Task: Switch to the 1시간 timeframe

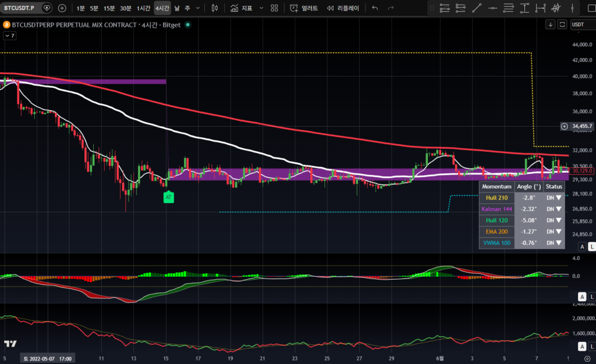Action: pyautogui.click(x=143, y=8)
